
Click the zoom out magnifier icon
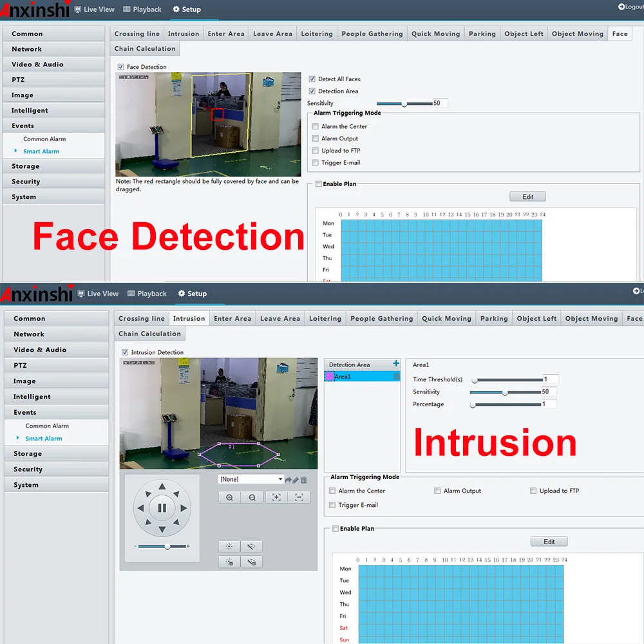click(x=252, y=497)
